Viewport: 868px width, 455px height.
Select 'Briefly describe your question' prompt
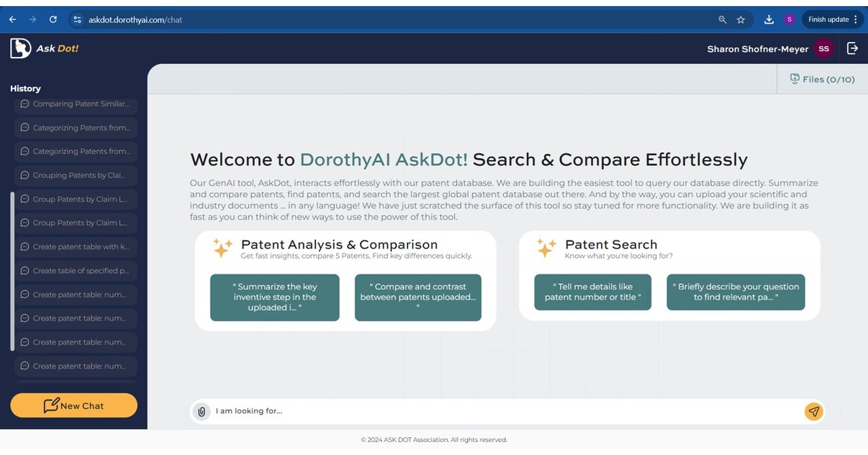pos(736,292)
